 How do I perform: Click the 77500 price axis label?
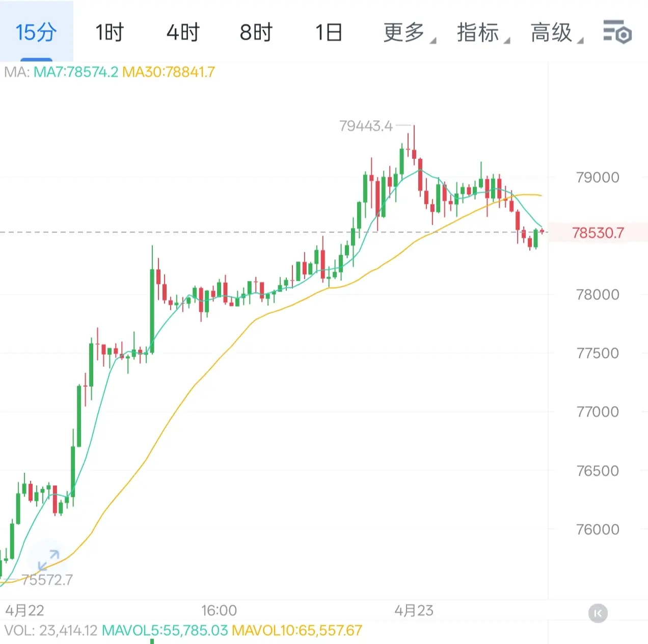pos(598,353)
